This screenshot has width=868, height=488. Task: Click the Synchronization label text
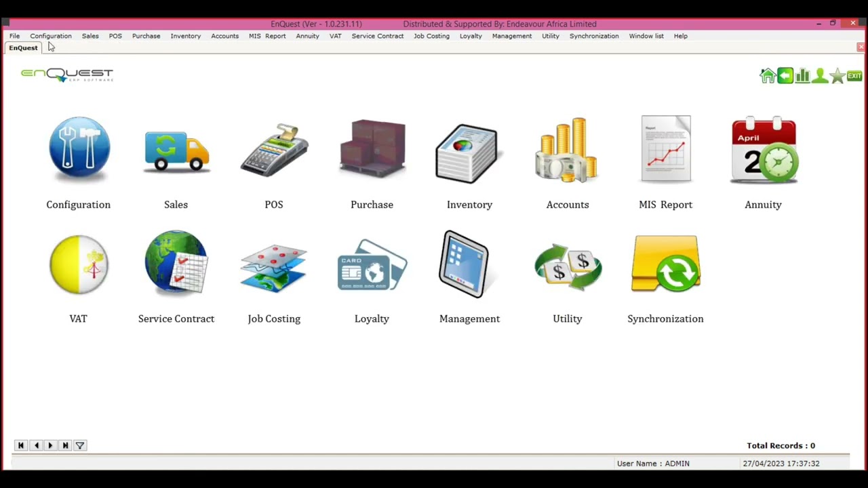coord(666,319)
